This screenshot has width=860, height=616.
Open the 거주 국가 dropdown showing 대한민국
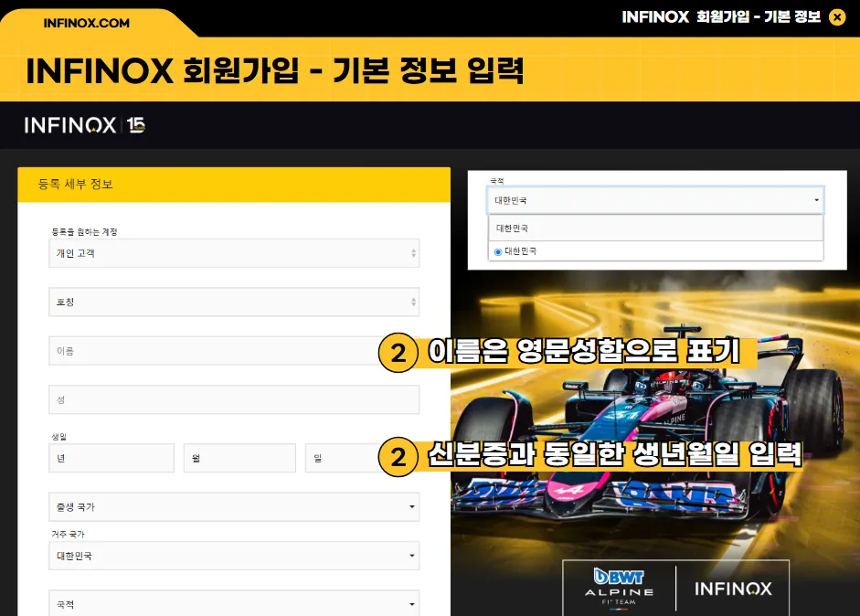[x=234, y=556]
